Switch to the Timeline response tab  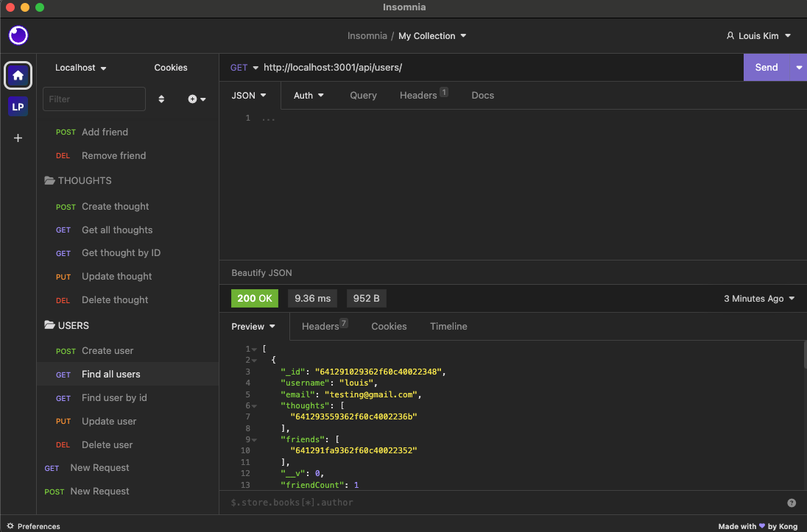(x=448, y=326)
